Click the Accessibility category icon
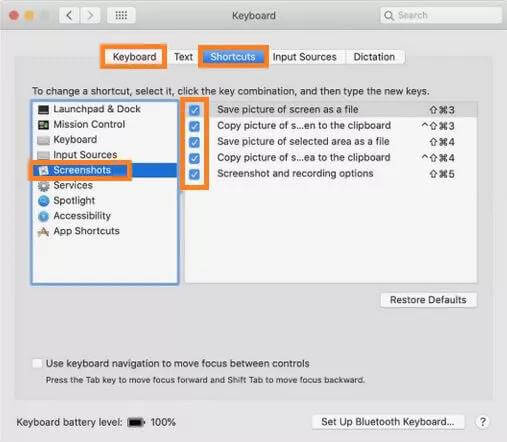 [43, 216]
